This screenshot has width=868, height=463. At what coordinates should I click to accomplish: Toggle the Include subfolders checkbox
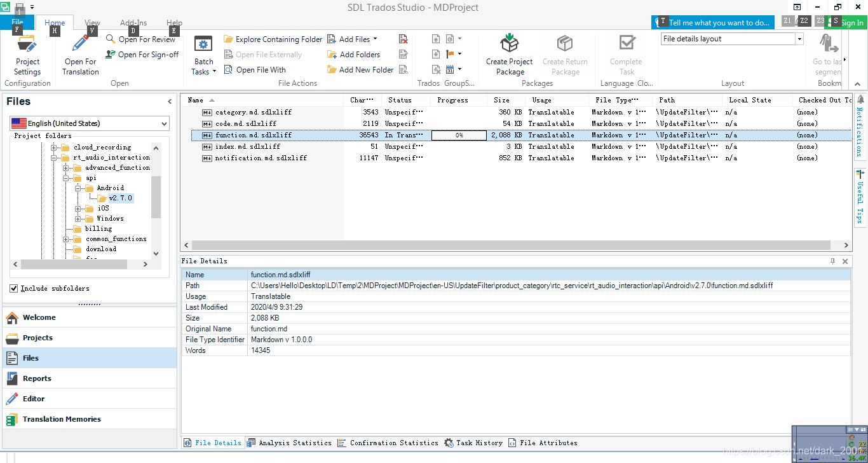14,289
